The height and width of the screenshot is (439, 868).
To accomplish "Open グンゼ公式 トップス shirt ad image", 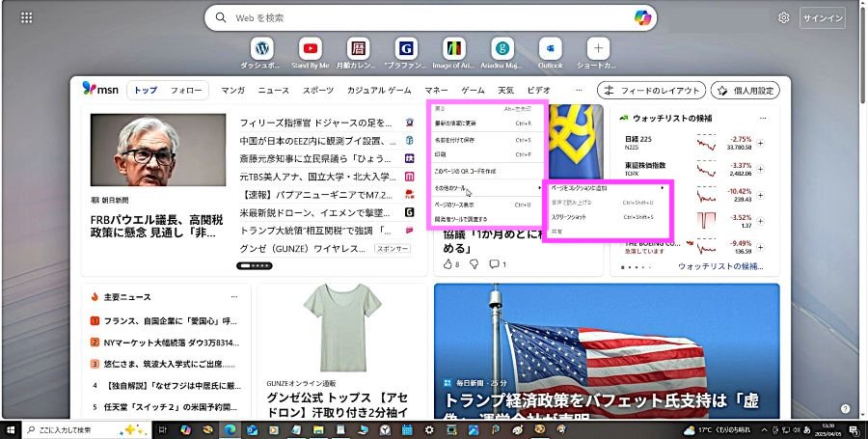I will 342,328.
